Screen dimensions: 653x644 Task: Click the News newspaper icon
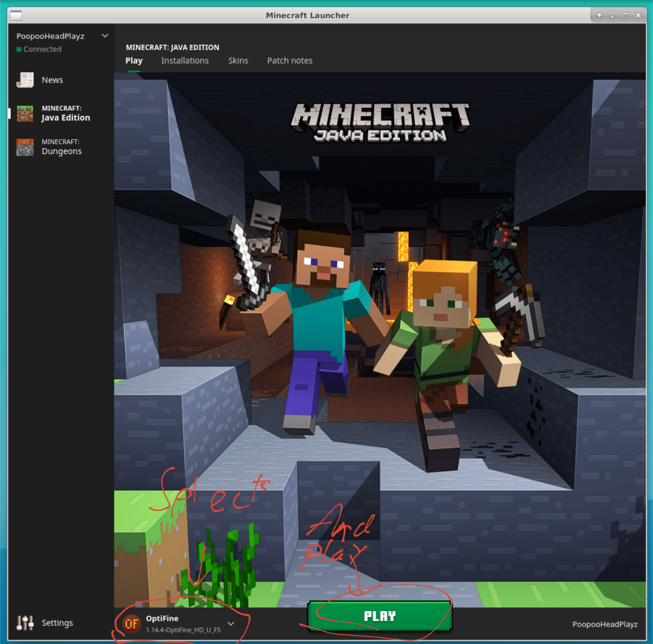tap(25, 80)
